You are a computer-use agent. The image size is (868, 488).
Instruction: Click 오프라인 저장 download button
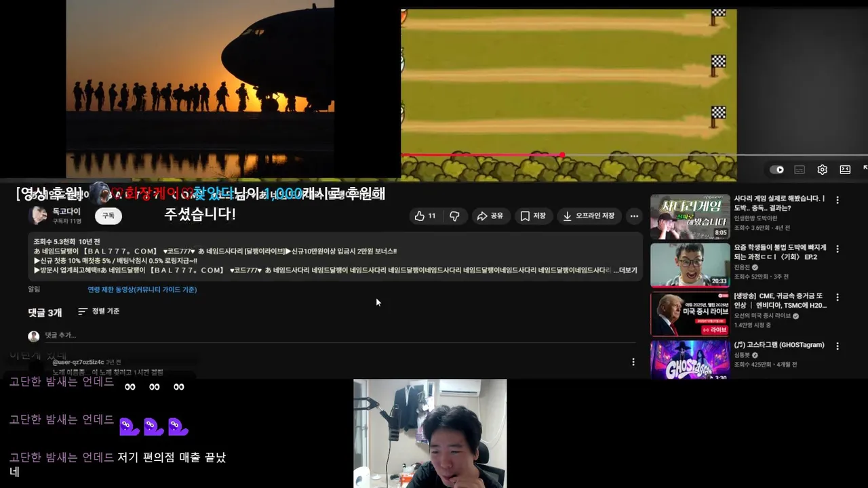(589, 216)
